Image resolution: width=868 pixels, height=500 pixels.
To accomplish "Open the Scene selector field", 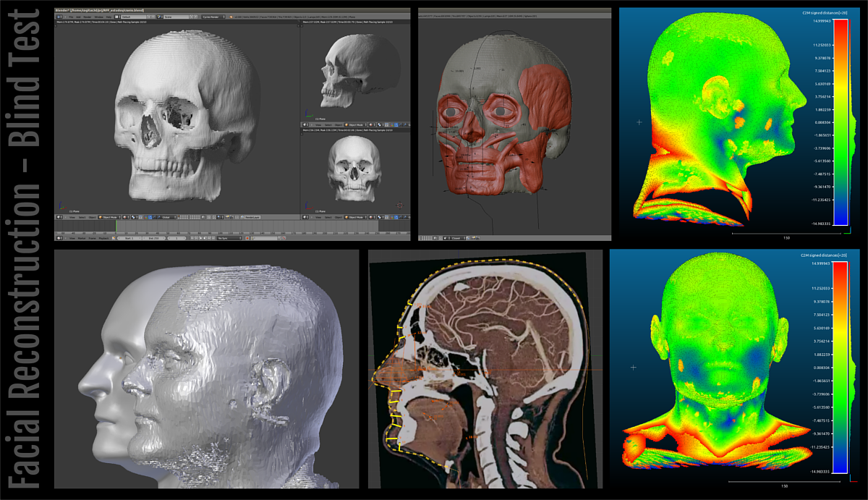I will [x=176, y=17].
